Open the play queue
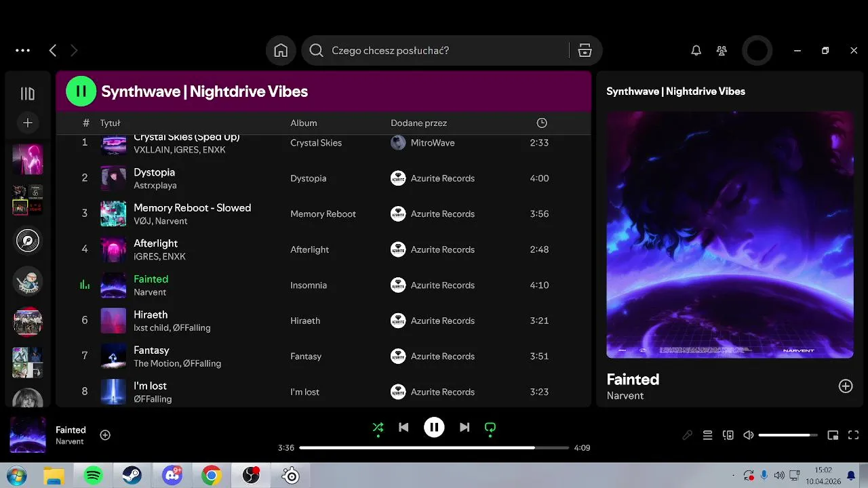The width and height of the screenshot is (868, 488). click(x=707, y=435)
